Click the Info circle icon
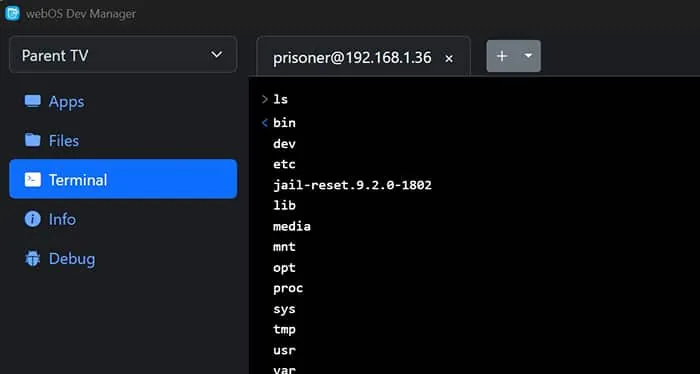This screenshot has height=374, width=700. tap(33, 219)
